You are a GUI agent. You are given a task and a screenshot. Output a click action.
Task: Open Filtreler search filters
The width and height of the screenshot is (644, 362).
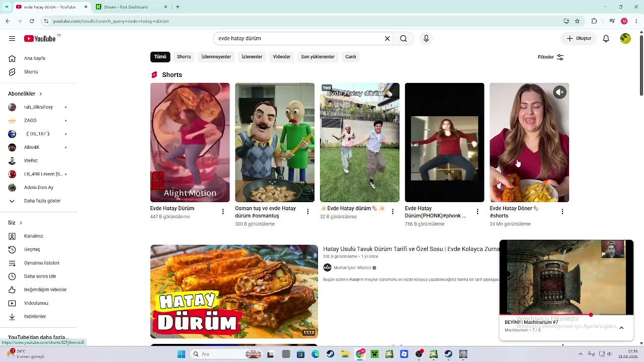[x=551, y=57]
